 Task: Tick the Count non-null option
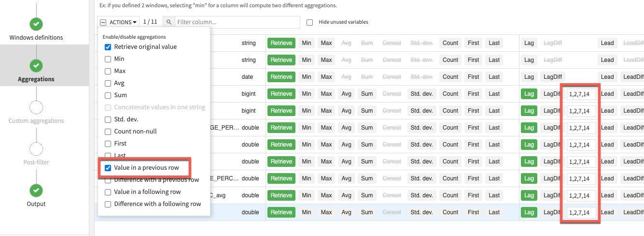click(x=108, y=132)
